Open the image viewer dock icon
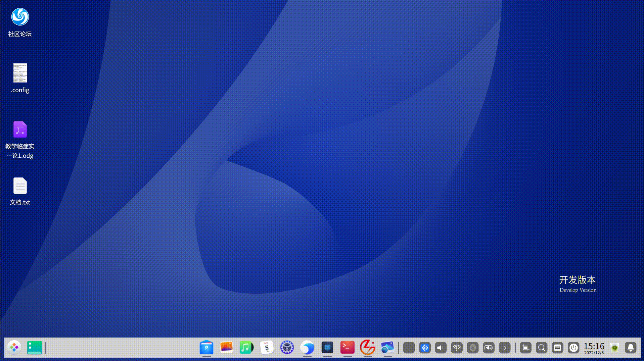This screenshot has width=644, height=361. pyautogui.click(x=387, y=348)
